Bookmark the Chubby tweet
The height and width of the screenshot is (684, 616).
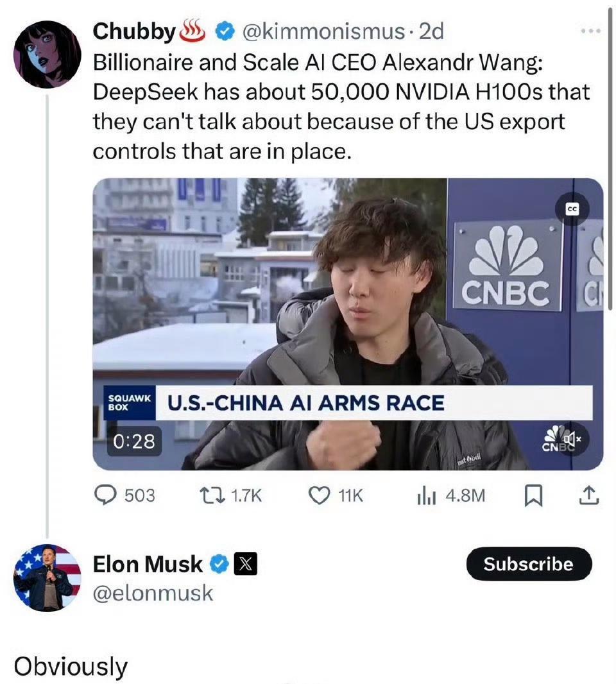(533, 496)
